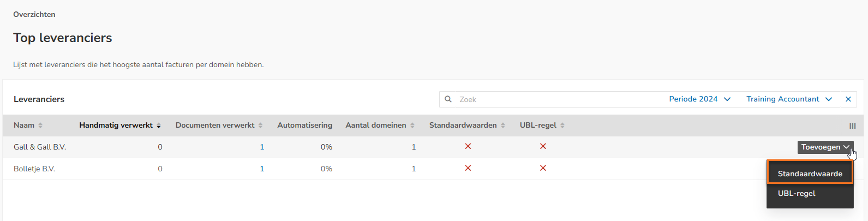Click the search magnifier icon

(448, 99)
